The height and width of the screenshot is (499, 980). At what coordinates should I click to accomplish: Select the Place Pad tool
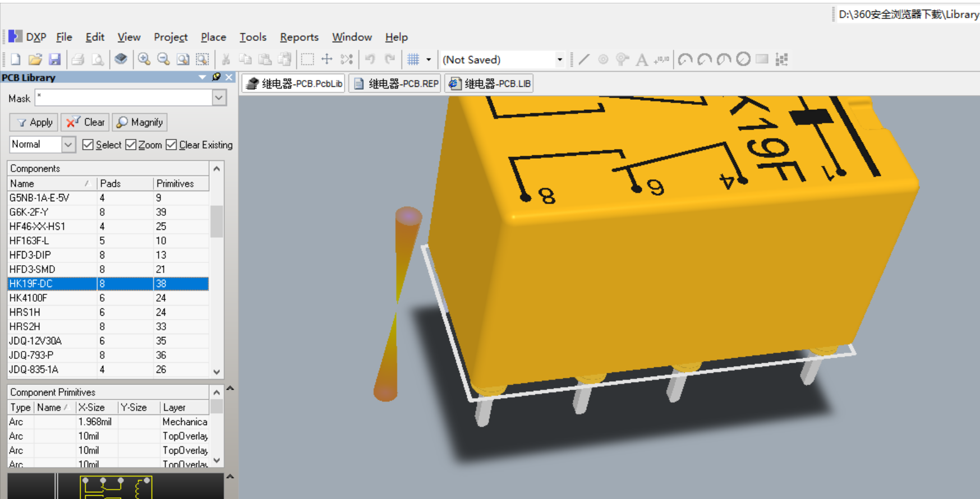click(603, 59)
